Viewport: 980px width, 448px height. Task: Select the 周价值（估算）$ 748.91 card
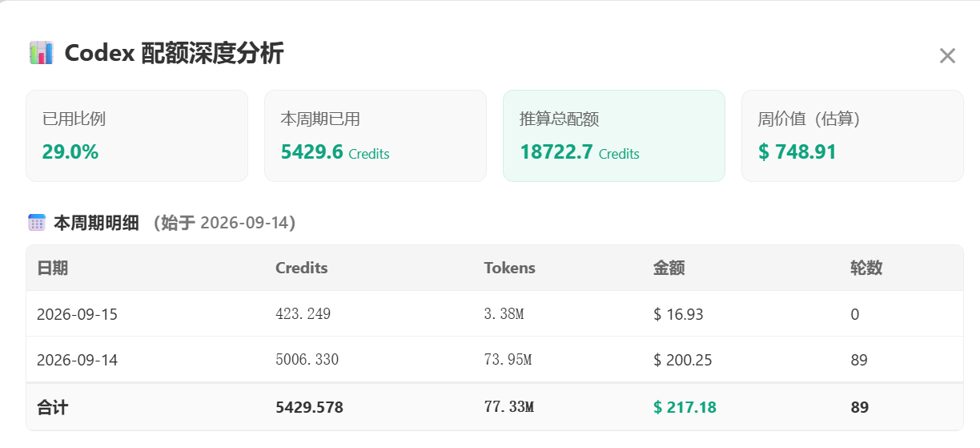853,136
